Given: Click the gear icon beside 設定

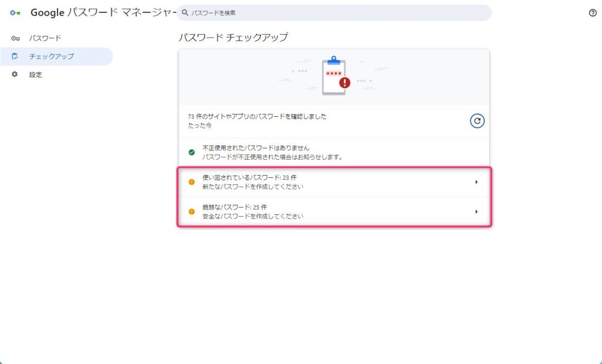Looking at the screenshot, I should [x=15, y=75].
